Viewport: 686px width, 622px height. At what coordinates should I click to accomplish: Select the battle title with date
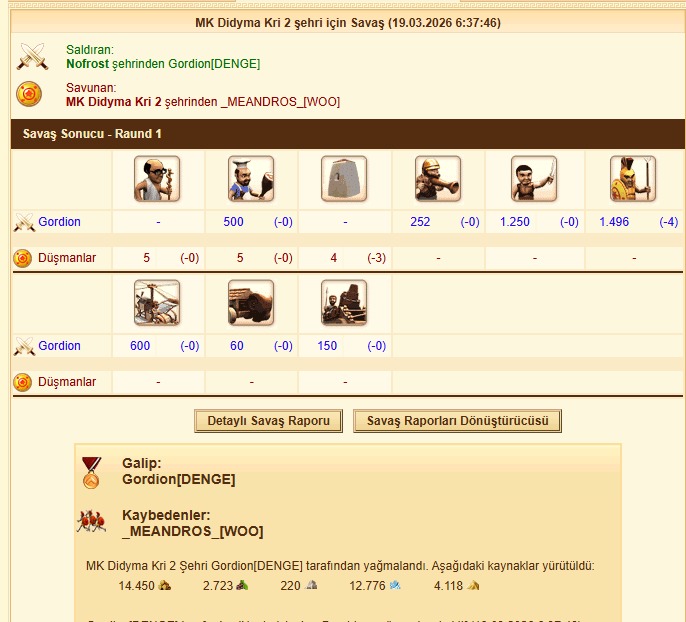pyautogui.click(x=348, y=23)
